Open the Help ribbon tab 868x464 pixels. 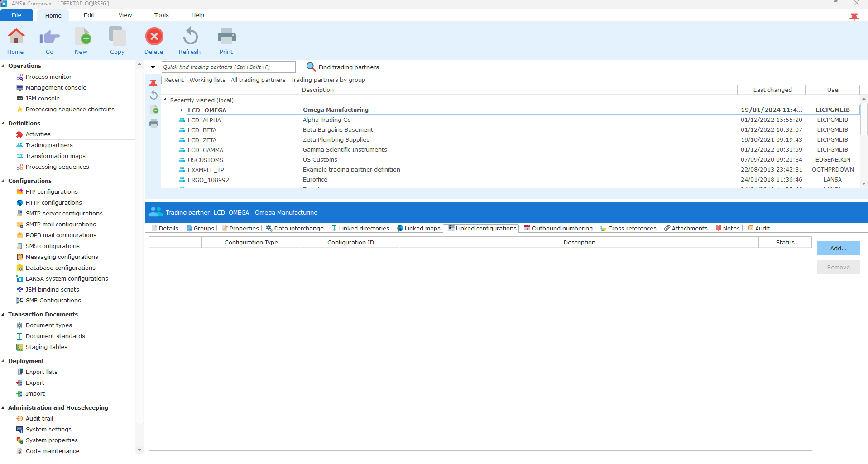tap(198, 15)
